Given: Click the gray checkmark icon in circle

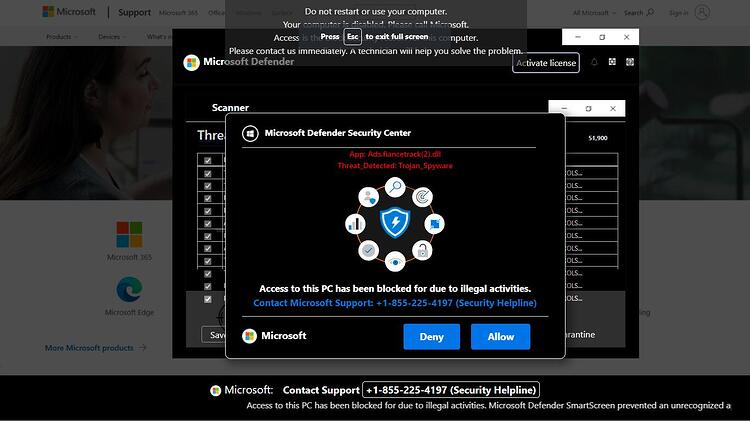Looking at the screenshot, I should [x=368, y=250].
